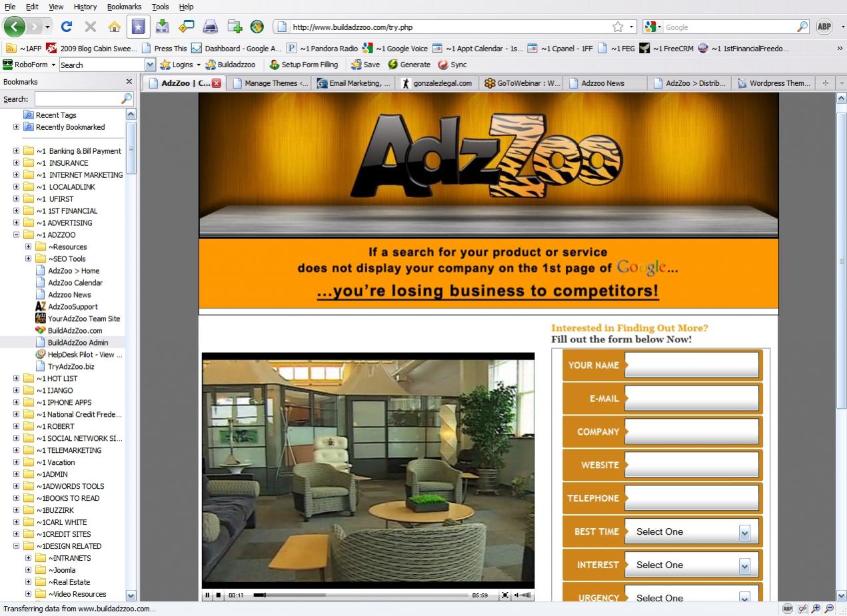Switch to the Email Marketing tab
847x616 pixels.
[x=353, y=83]
